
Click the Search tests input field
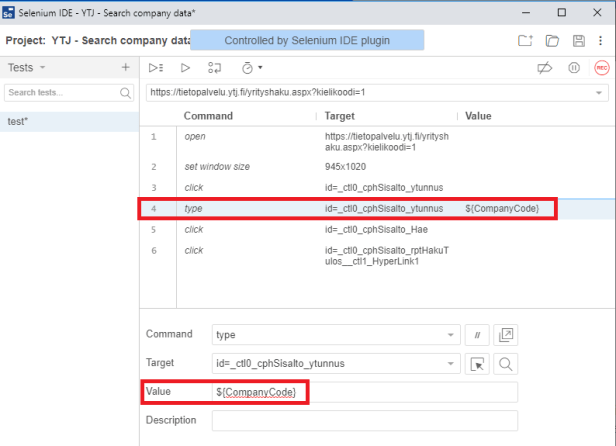(x=62, y=93)
